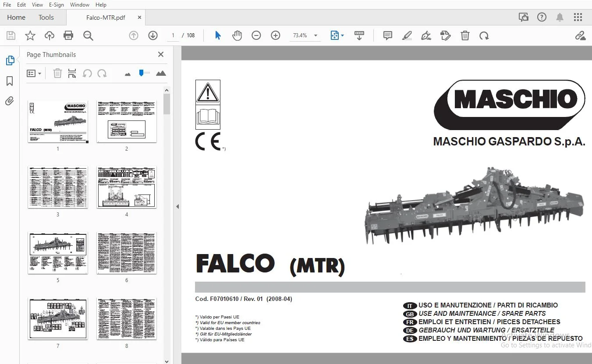Open the Help question mark icon
Screen dimensions: 592x364
pos(542,18)
